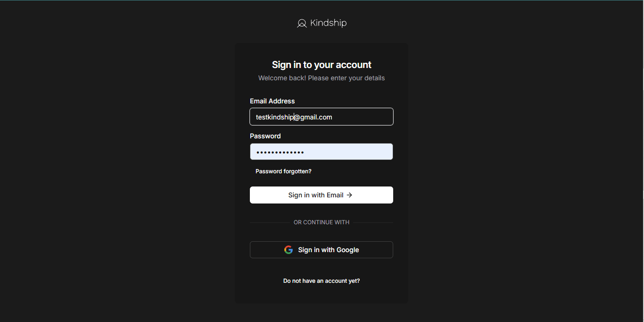
Task: Click the OR CONTINUE WITH divider text
Action: tap(322, 222)
